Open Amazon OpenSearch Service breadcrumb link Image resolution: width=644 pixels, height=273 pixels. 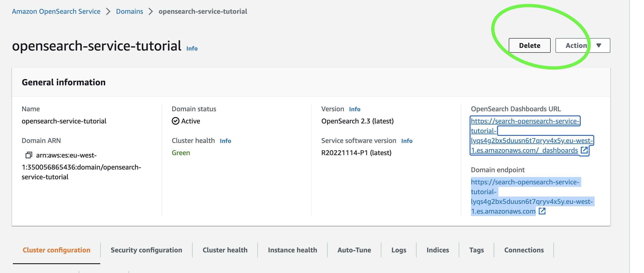tap(56, 12)
